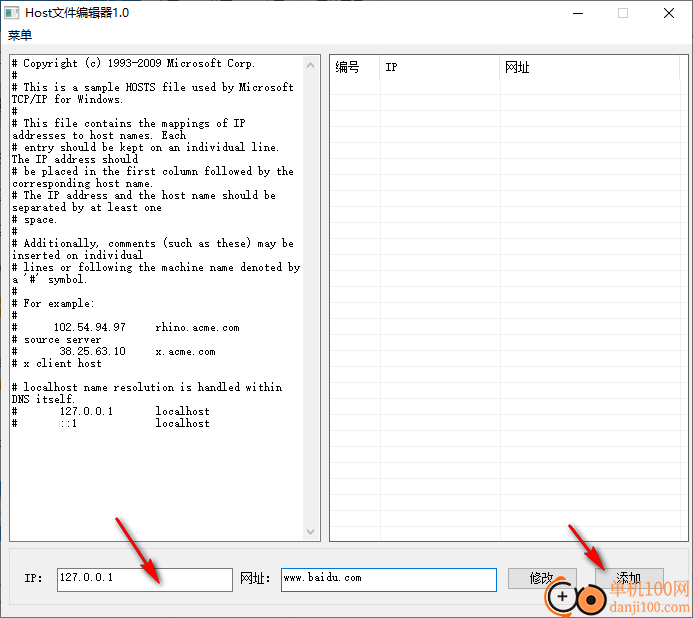Click the line "# space."
The image size is (693, 618).
[34, 220]
